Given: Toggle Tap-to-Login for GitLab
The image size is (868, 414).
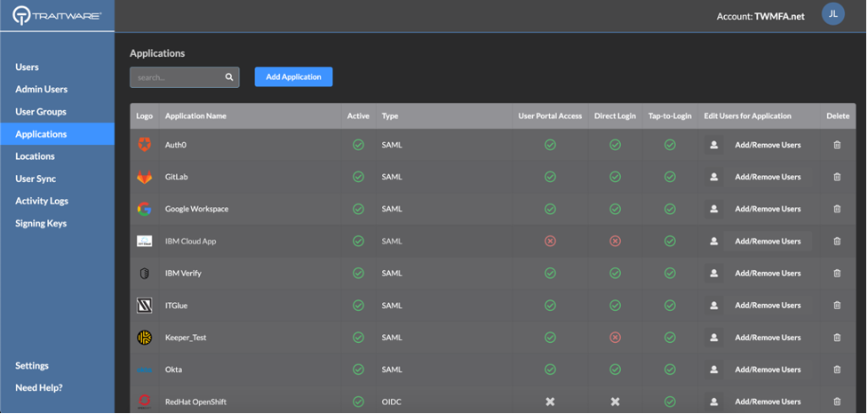Looking at the screenshot, I should [x=670, y=177].
